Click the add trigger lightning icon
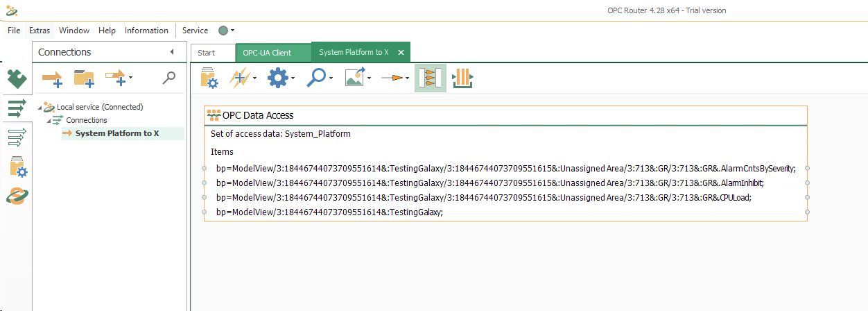The width and height of the screenshot is (868, 311). [240, 78]
